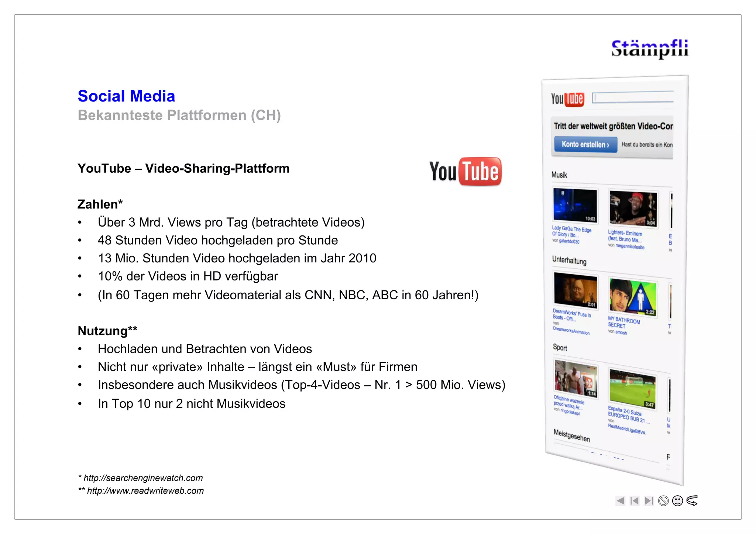Click the large YouTube logo on the slide
The image size is (756, 534).
(465, 172)
